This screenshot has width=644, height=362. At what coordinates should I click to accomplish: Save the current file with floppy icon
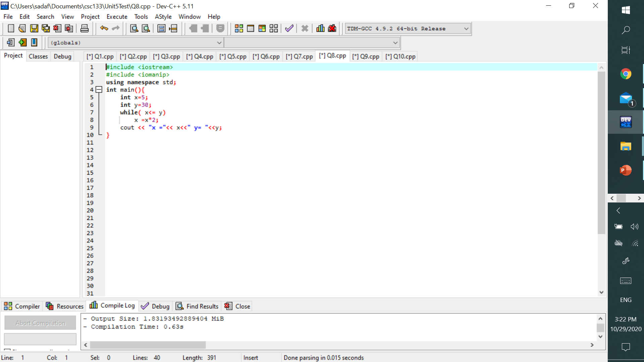click(x=34, y=28)
